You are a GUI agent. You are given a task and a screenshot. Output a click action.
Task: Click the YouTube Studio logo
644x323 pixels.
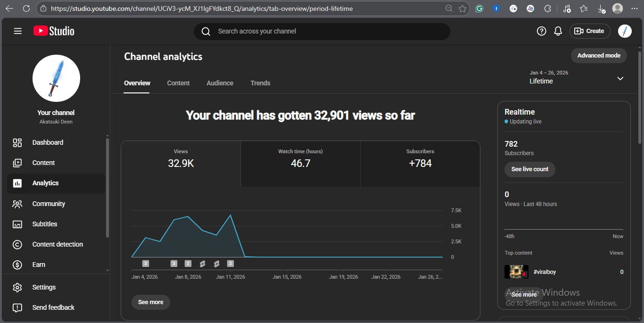point(54,31)
